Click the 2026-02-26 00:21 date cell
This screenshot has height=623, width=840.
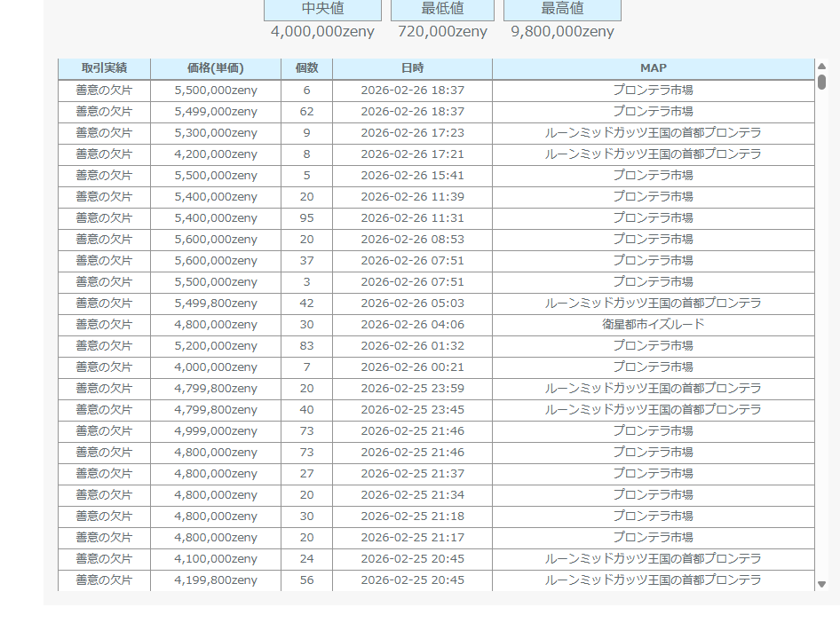[x=412, y=367]
